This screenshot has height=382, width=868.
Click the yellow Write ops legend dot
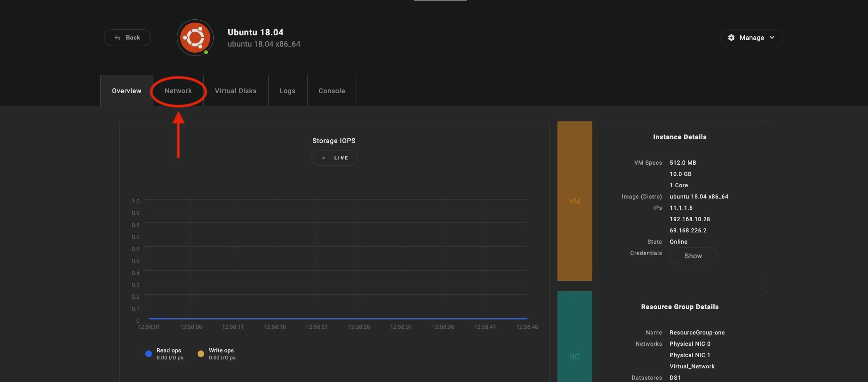[201, 354]
